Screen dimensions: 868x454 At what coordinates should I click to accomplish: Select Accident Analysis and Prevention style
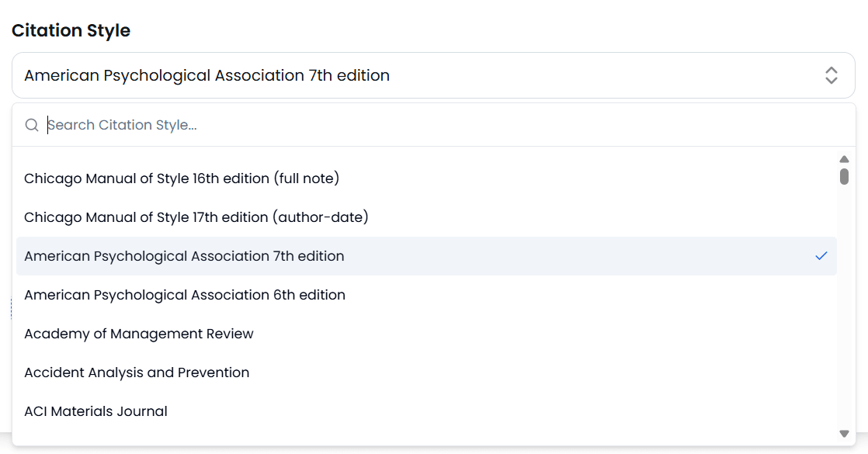(x=137, y=373)
